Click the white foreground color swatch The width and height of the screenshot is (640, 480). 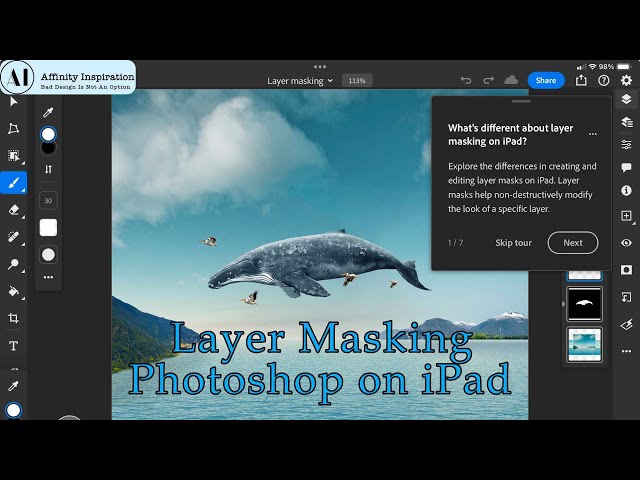48,134
